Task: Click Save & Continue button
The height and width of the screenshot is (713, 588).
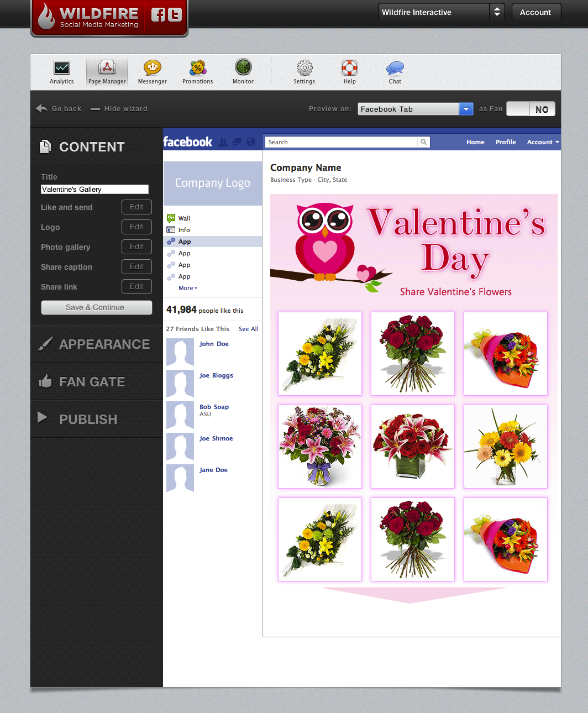Action: (96, 307)
